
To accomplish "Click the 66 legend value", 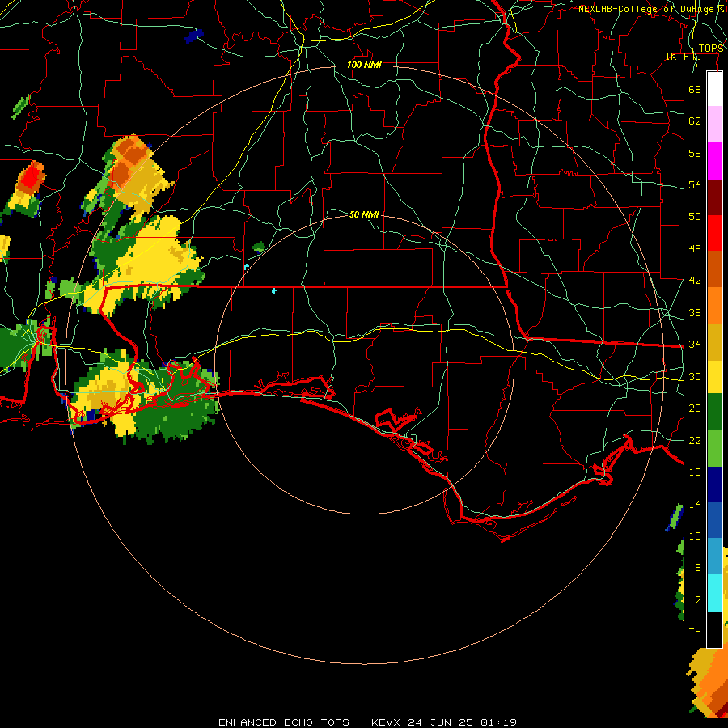I will tap(695, 89).
